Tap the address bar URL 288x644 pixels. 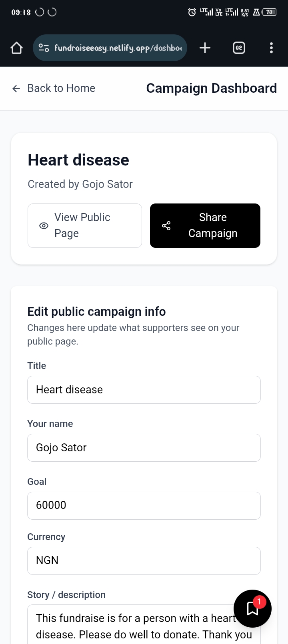(x=118, y=48)
